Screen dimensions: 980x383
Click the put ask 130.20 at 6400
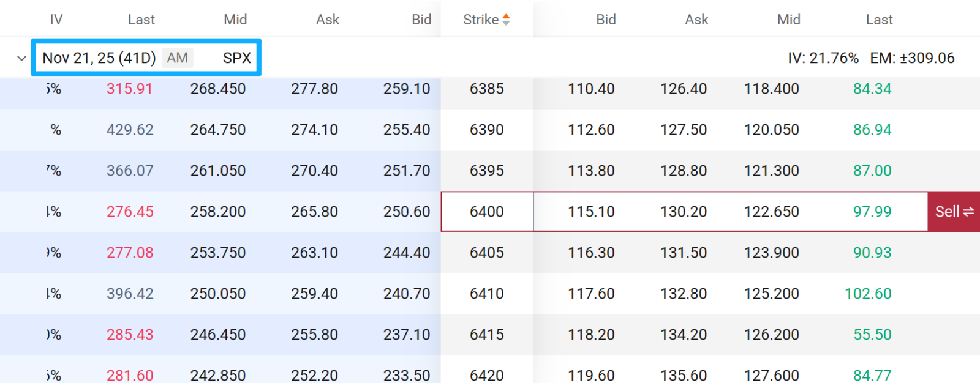pos(683,212)
